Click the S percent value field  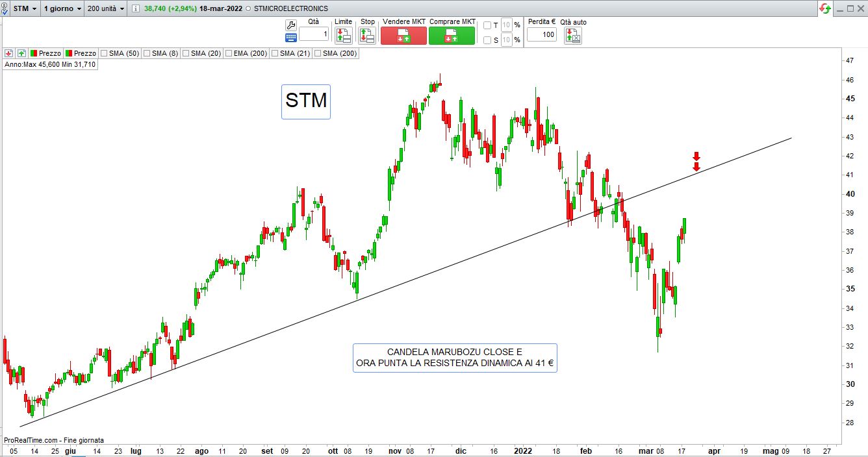pyautogui.click(x=507, y=40)
